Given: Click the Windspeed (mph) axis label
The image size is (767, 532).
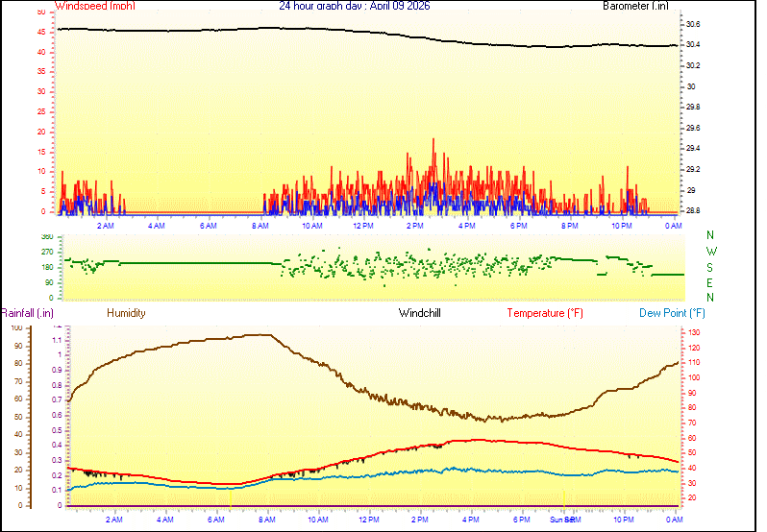Looking at the screenshot, I should [x=95, y=6].
